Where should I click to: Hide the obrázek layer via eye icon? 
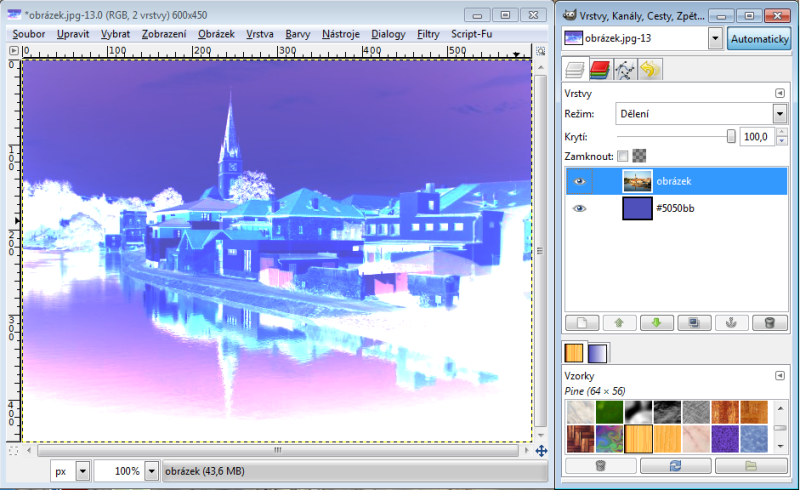[x=579, y=181]
